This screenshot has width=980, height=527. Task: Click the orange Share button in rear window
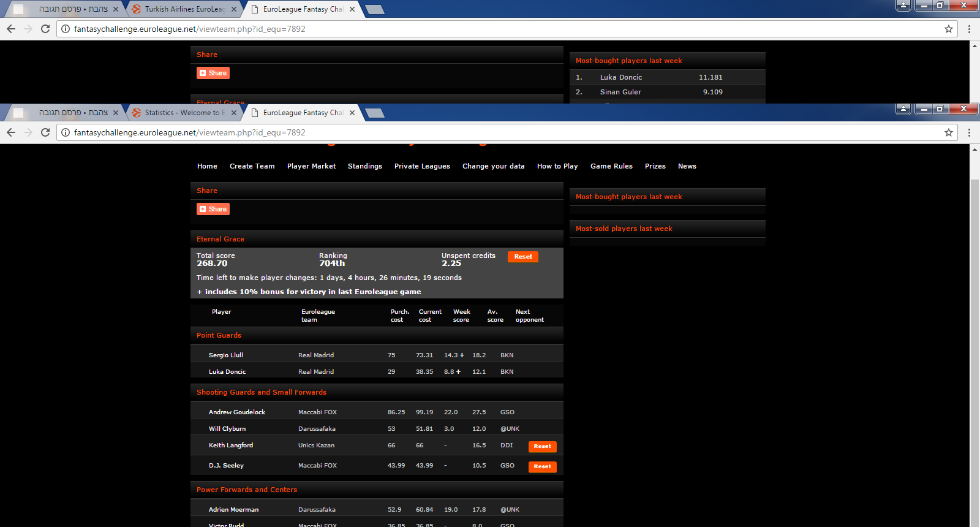213,73
